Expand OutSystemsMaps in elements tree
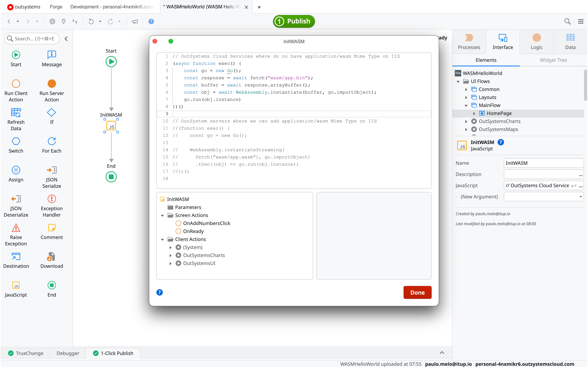The height and width of the screenshot is (368, 588). tap(466, 129)
